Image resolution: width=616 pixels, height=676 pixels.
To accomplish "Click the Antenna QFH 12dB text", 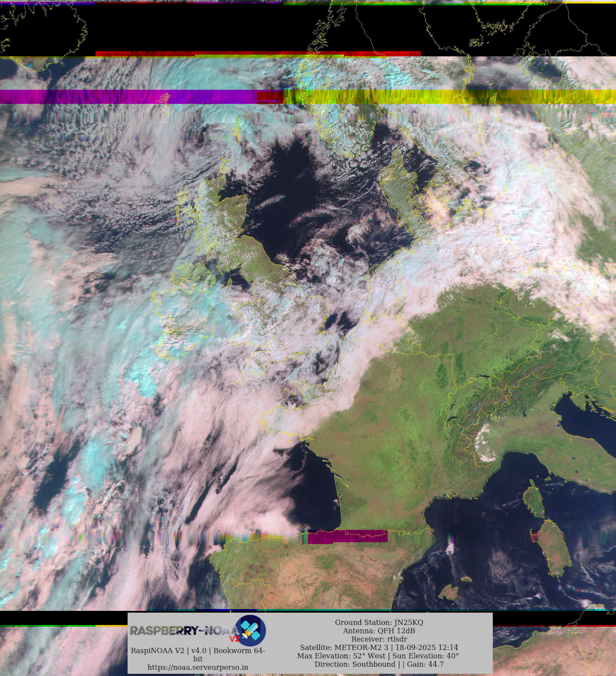I will point(379,631).
